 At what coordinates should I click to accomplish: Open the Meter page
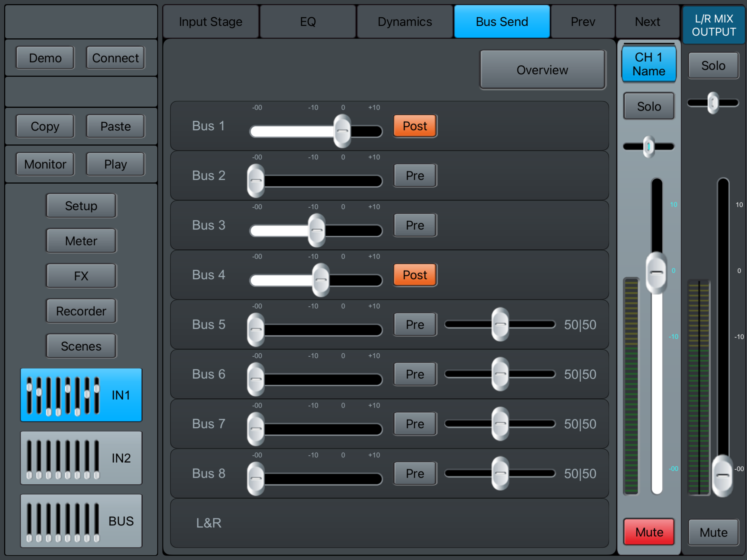pos(81,241)
